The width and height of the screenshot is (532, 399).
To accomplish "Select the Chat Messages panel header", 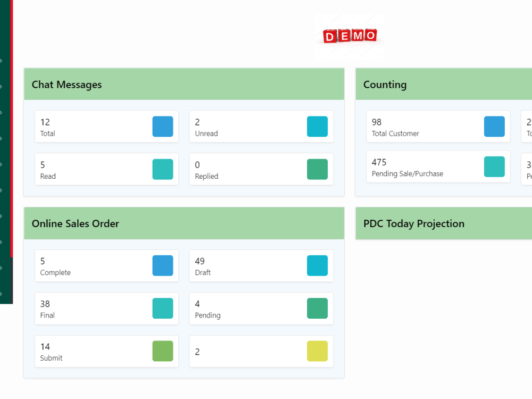I will 66,84.
